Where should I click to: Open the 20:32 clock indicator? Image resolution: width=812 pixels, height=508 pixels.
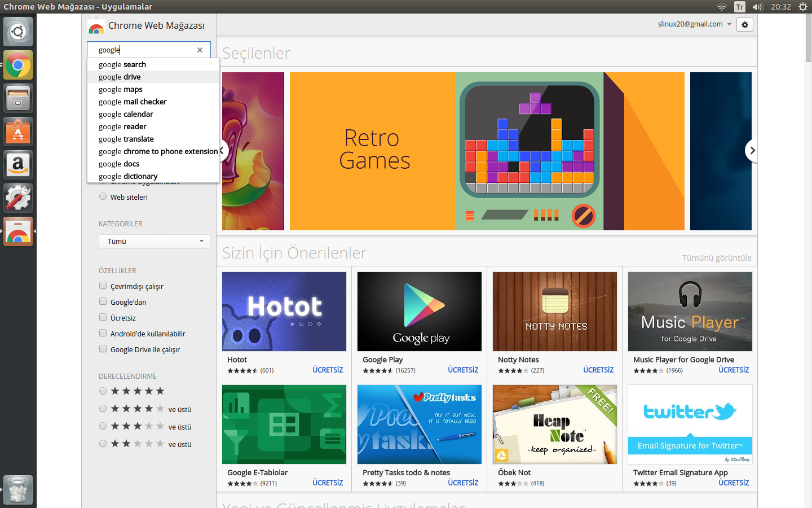tap(781, 7)
